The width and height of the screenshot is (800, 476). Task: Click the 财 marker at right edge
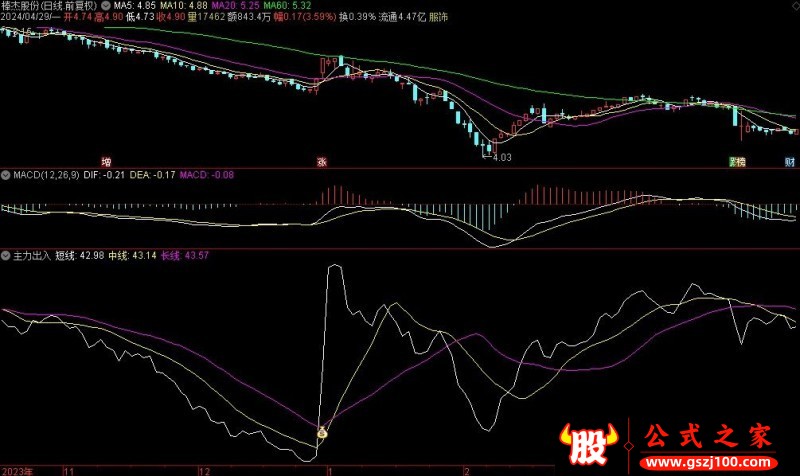pos(790,161)
